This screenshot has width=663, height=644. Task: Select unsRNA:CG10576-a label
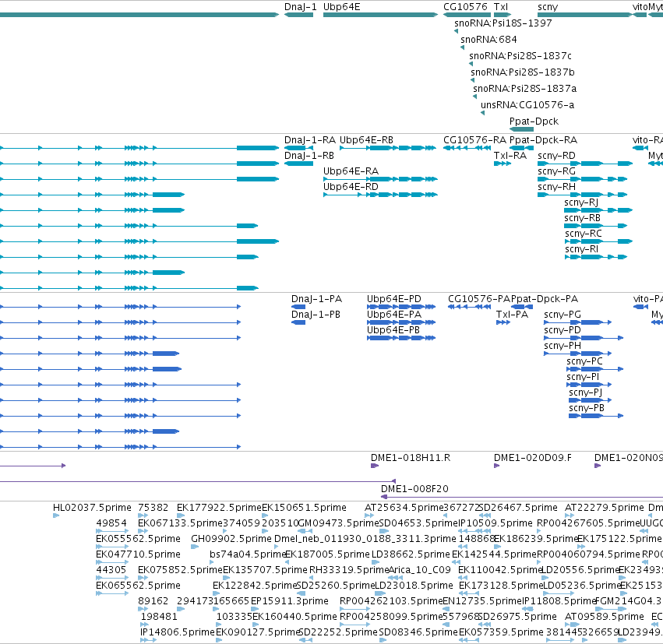coord(527,105)
